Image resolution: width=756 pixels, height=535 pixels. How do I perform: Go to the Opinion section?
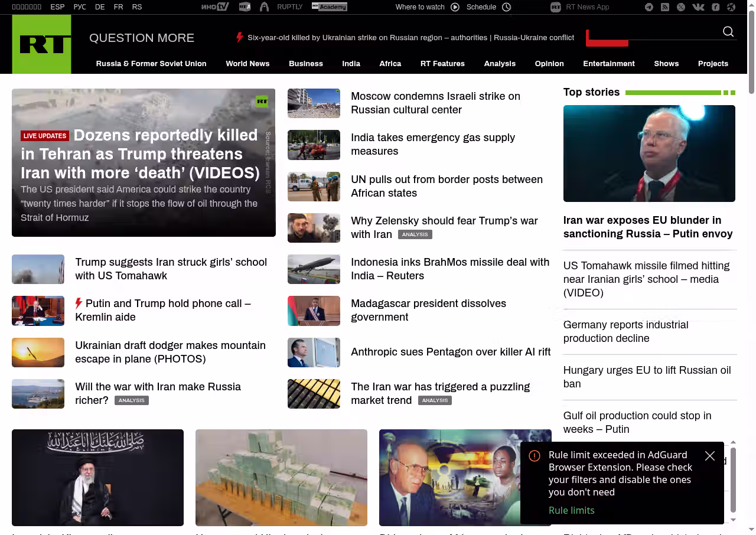pos(549,64)
